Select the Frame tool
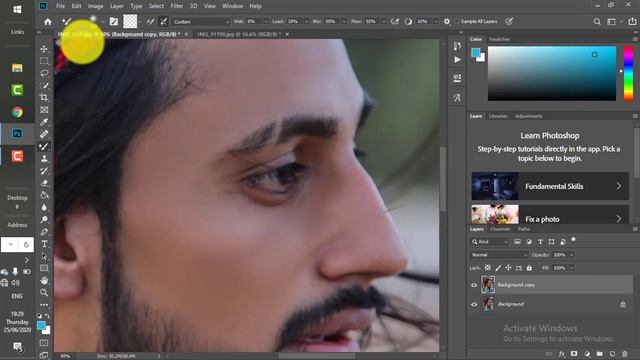 44,110
